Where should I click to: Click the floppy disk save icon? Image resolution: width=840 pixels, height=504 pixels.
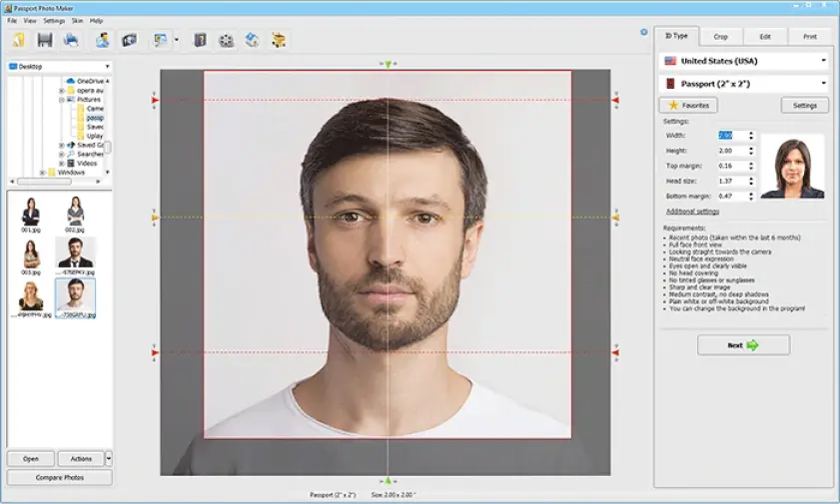tap(45, 40)
